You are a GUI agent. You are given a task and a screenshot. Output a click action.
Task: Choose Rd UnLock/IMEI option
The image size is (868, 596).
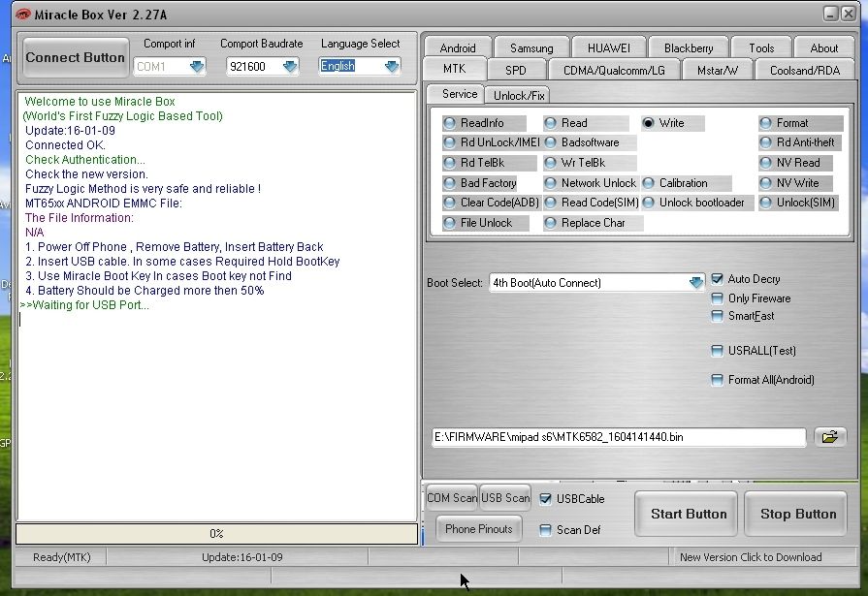491,142
